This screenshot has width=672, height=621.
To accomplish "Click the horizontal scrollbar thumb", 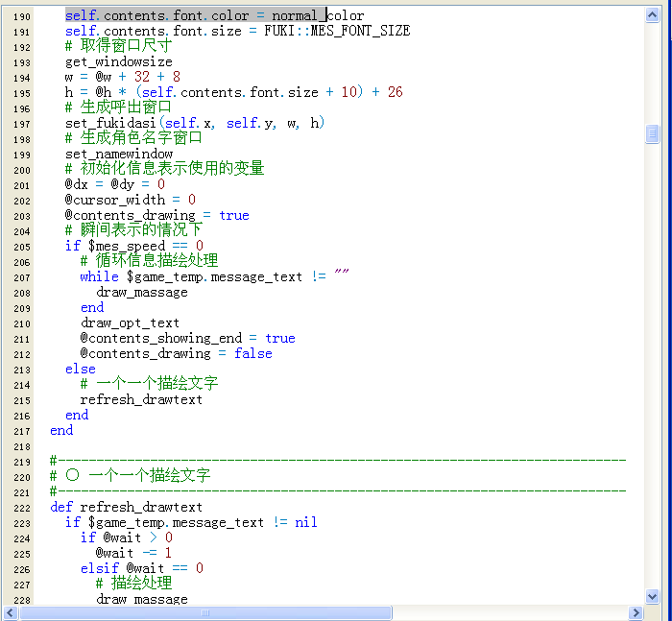I will tap(205, 613).
